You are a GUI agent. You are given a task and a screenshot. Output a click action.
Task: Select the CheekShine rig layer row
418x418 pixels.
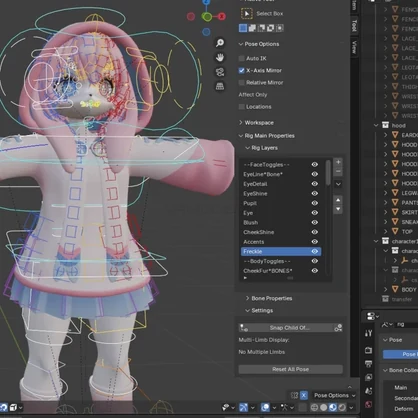point(281,232)
